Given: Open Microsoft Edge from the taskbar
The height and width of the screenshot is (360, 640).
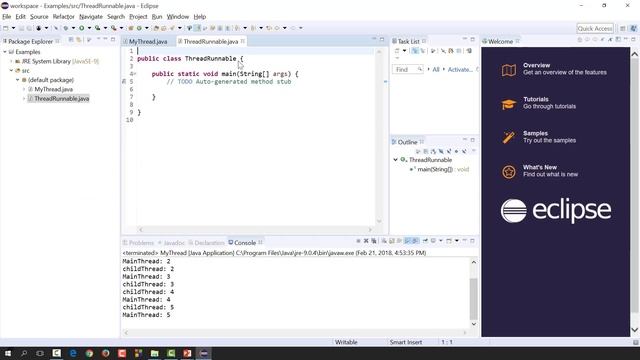Looking at the screenshot, I should pos(73,353).
